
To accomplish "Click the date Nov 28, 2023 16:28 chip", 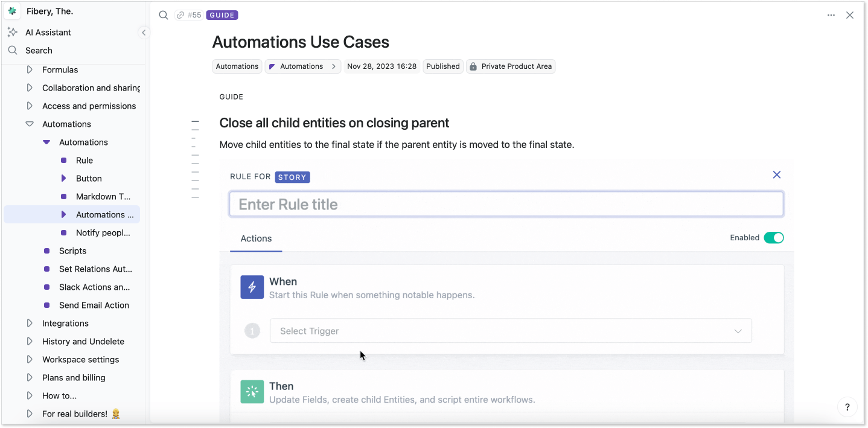I will (382, 66).
